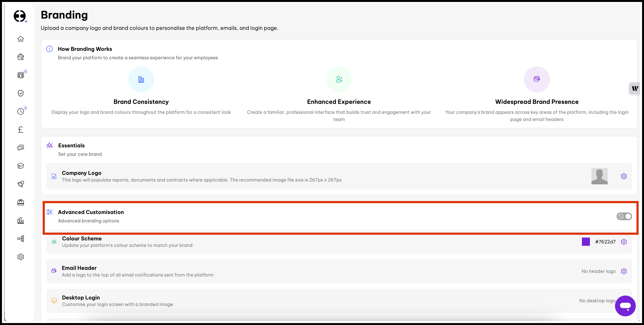Toggle the Advanced Customisation switch
The image size is (644, 325).
tap(624, 216)
